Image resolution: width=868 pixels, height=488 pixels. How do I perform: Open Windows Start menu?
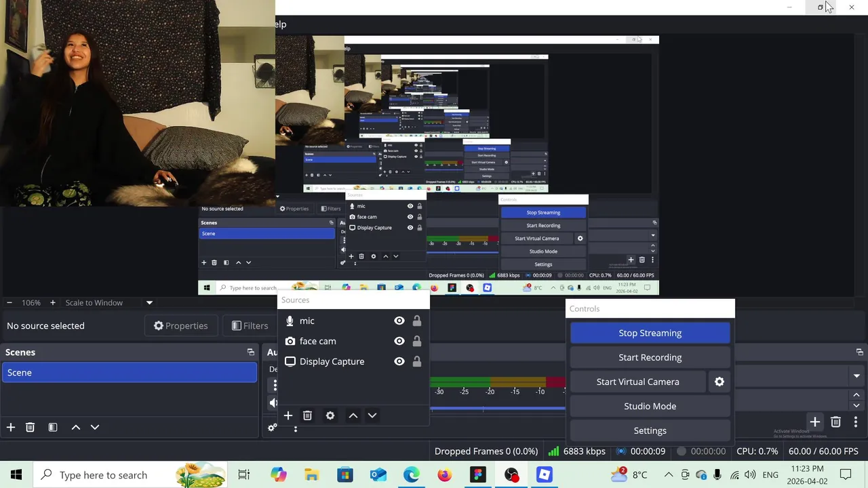[x=16, y=474]
